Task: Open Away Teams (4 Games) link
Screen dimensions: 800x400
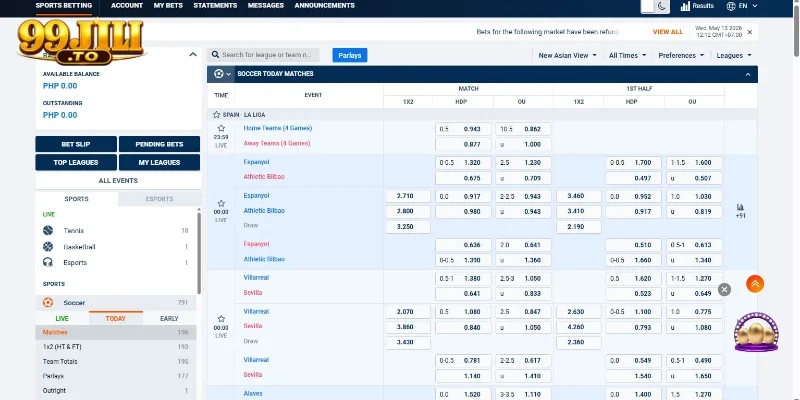Action: 277,143
